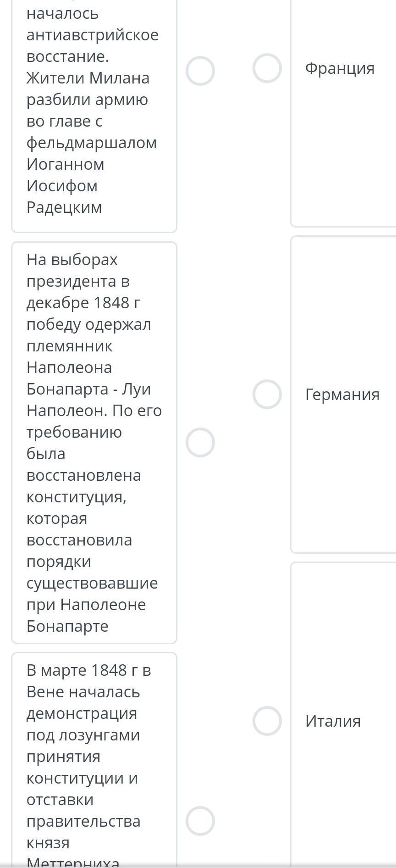Screen dimensions: 396x868
Task: Choose the radio button next to Франция
Action: (x=267, y=68)
